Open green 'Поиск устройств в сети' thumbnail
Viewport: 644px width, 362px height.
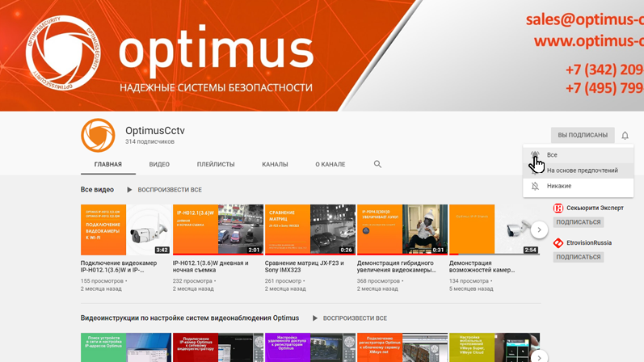[126, 347]
